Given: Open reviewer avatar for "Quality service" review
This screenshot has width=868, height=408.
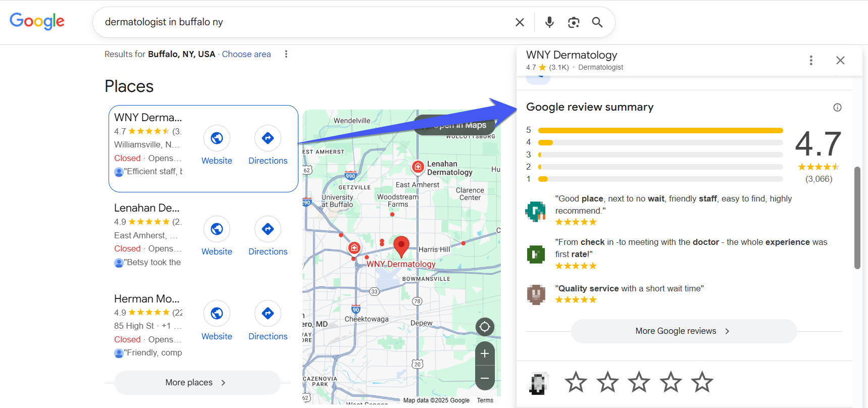Looking at the screenshot, I should pyautogui.click(x=536, y=294).
